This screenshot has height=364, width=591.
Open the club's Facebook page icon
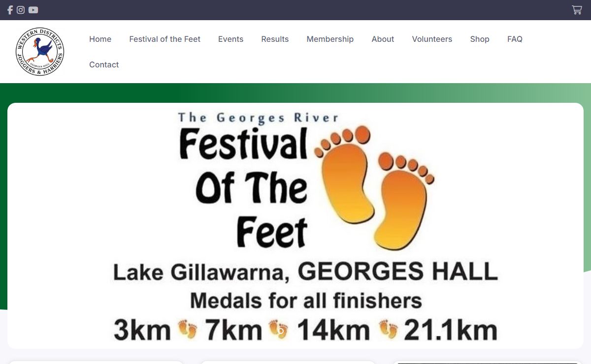(10, 10)
